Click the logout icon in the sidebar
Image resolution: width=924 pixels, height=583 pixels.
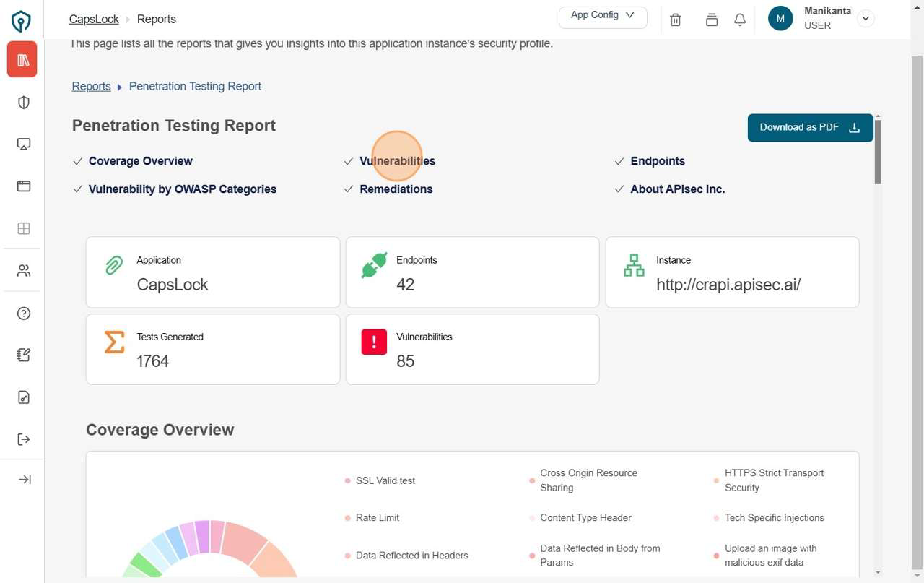(23, 439)
